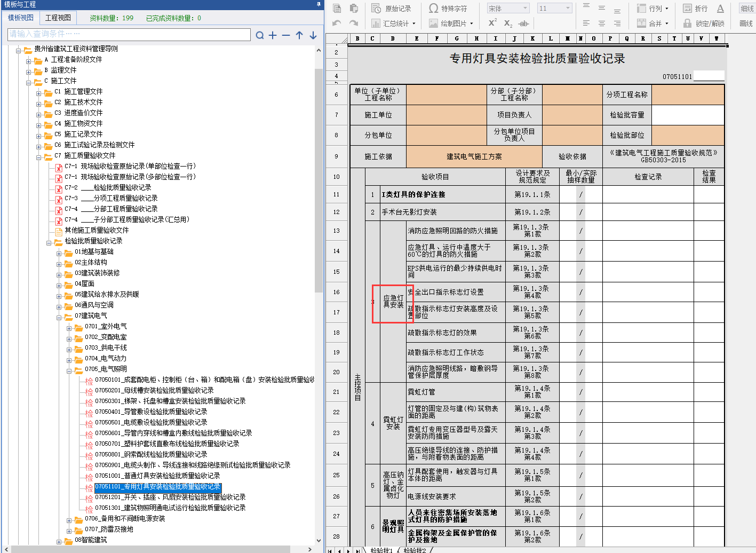Viewport: 756px width, 553px height.
Task: Toggle strikethrough ab formatting
Action: tap(524, 23)
